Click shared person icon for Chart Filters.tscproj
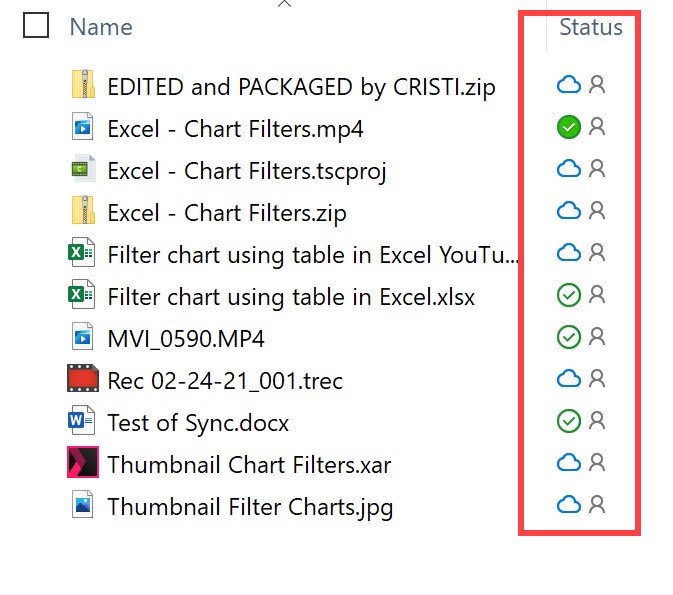This screenshot has width=673, height=595. 597,168
